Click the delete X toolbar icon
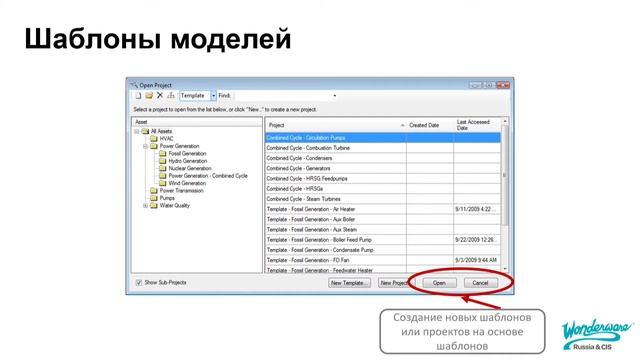640x360 pixels. coord(160,96)
